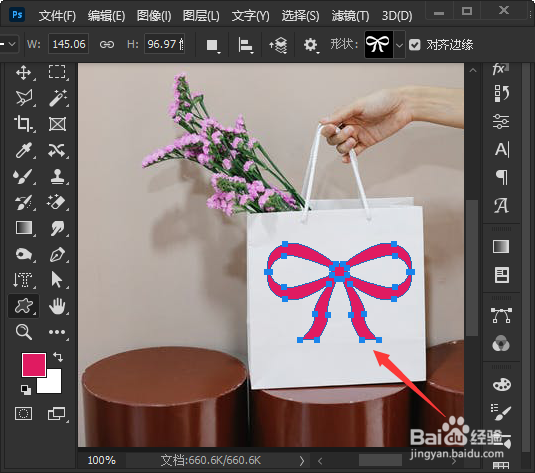Select the Content-Aware Move tool

(x=57, y=150)
